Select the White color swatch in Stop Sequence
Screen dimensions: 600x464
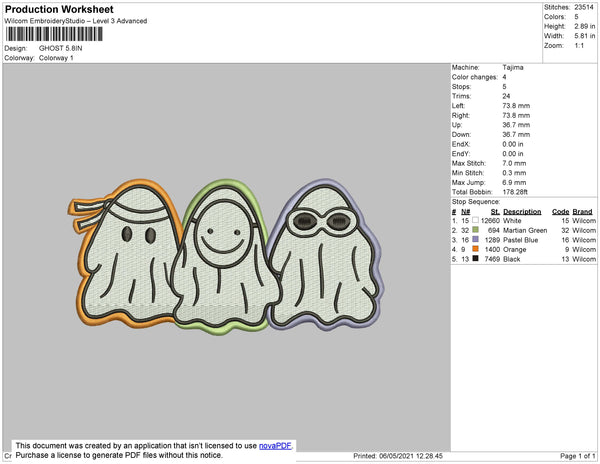[x=474, y=221]
